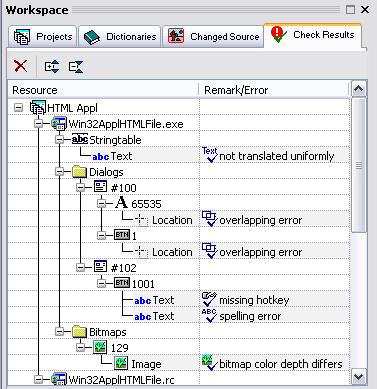This screenshot has width=377, height=389.
Task: Click the missing hotkey check icon
Action: point(209,299)
